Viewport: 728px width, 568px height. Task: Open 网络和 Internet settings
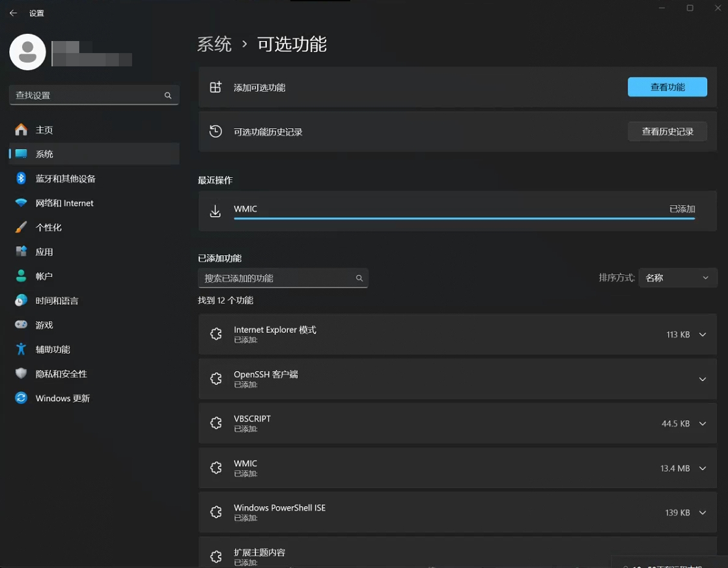click(x=94, y=203)
